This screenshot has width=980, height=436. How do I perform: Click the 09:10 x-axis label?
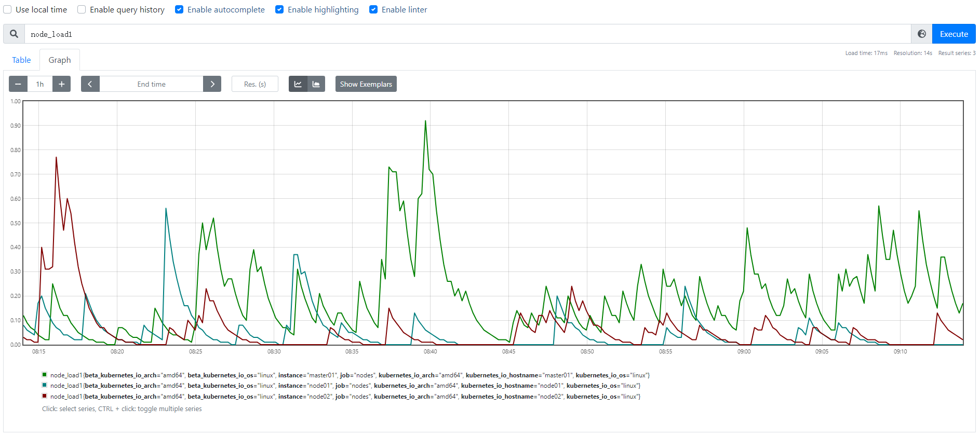click(900, 351)
